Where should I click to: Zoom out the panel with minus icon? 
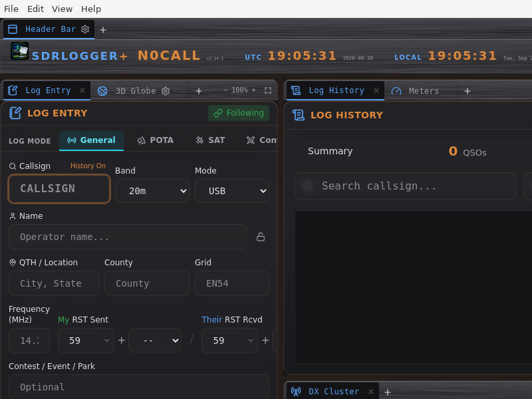pos(225,90)
